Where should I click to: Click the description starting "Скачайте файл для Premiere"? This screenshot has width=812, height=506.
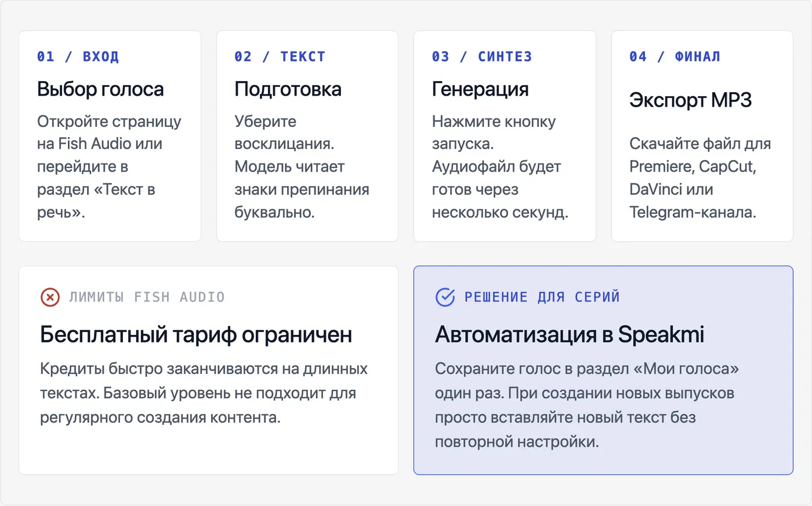[700, 178]
